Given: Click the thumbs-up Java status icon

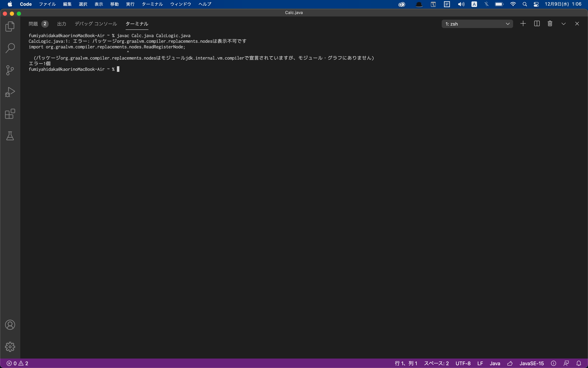Looking at the screenshot, I should tap(510, 363).
